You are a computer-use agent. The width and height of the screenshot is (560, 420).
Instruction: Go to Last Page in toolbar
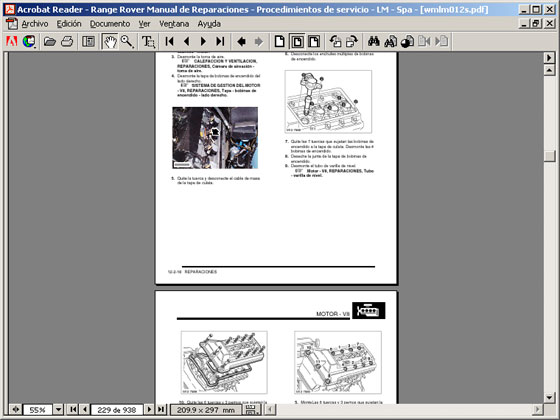(220, 41)
